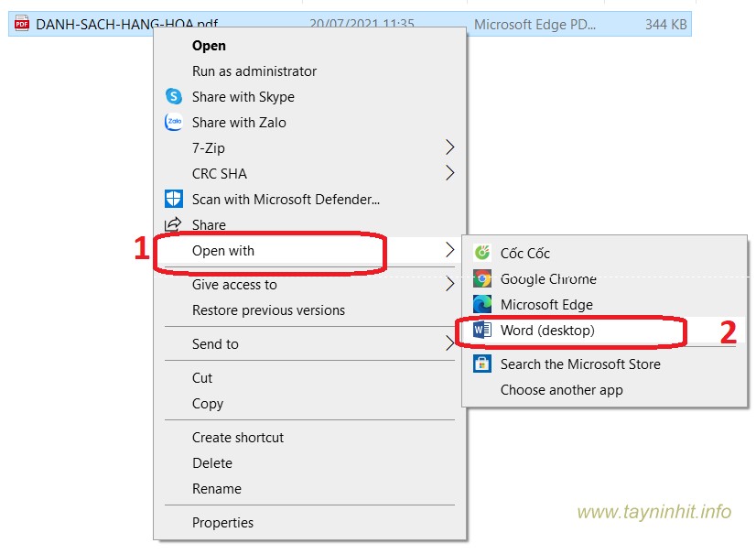Click the PDF file icon of DANH-SACH-HANG-HOA
This screenshot has width=756, height=554.
point(21,25)
